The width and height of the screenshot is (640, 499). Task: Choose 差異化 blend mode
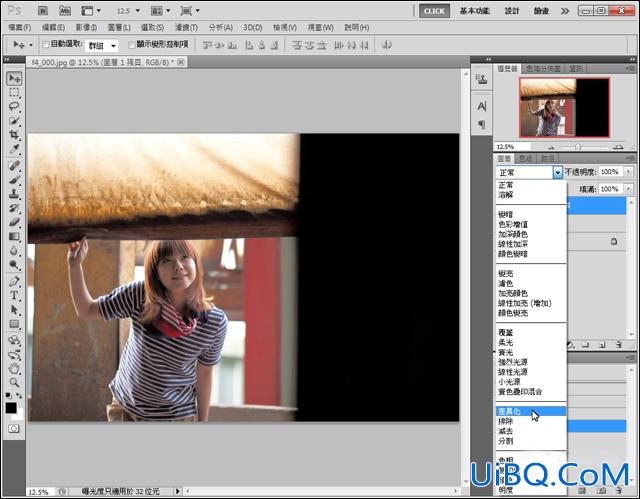coord(531,411)
